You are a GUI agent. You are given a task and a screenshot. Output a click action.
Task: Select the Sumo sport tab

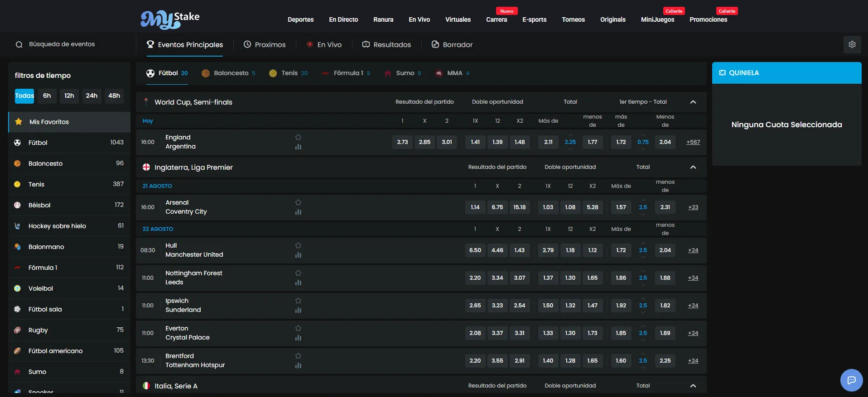pos(403,73)
